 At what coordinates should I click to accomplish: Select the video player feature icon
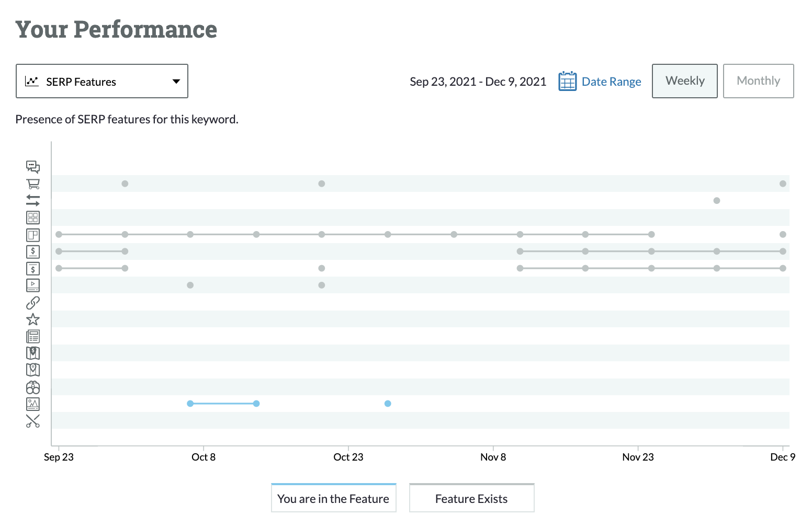click(32, 285)
